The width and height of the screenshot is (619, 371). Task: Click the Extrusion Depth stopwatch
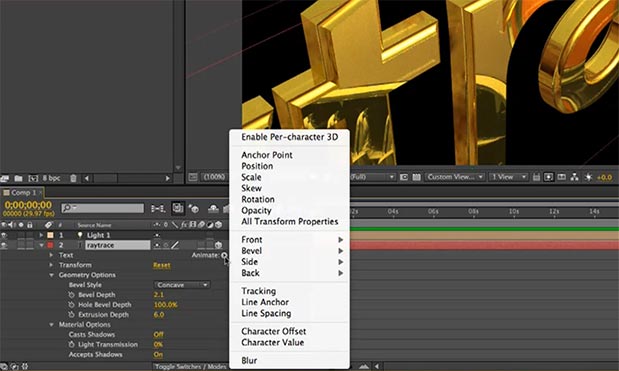pos(71,315)
